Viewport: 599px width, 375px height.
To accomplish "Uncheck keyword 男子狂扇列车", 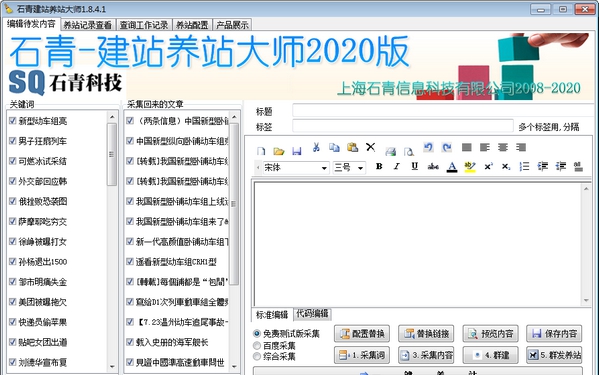I will click(x=13, y=141).
